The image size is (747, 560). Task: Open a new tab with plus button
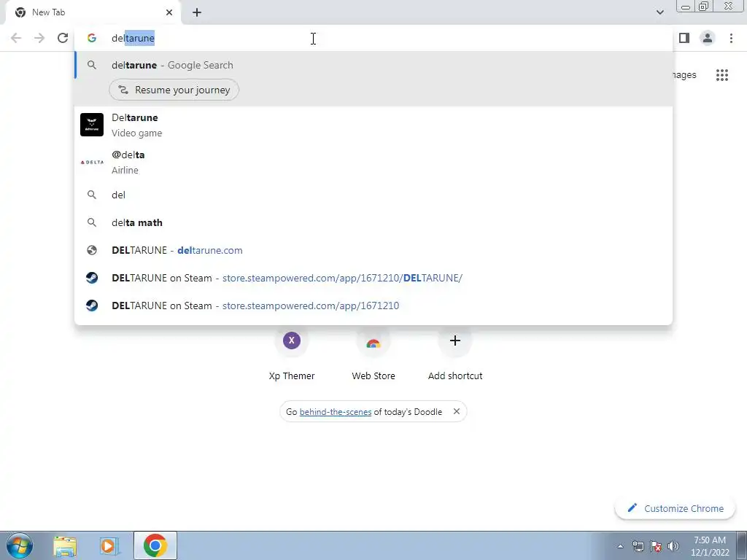(197, 12)
